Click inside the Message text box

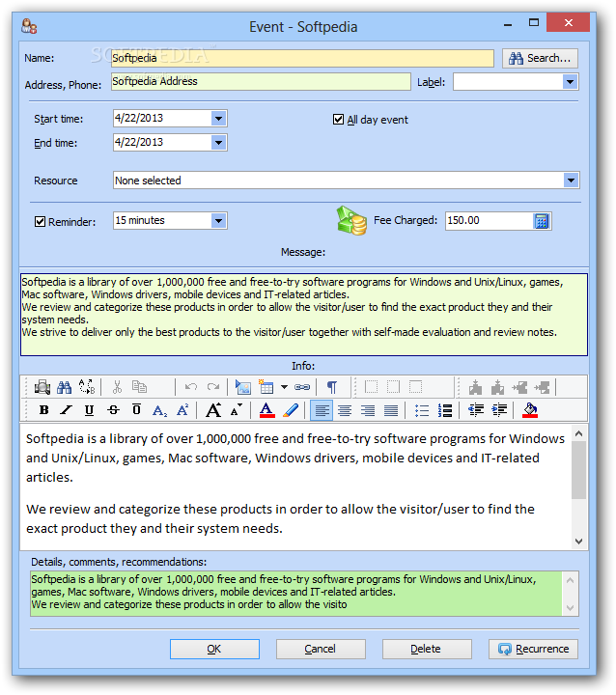(304, 315)
